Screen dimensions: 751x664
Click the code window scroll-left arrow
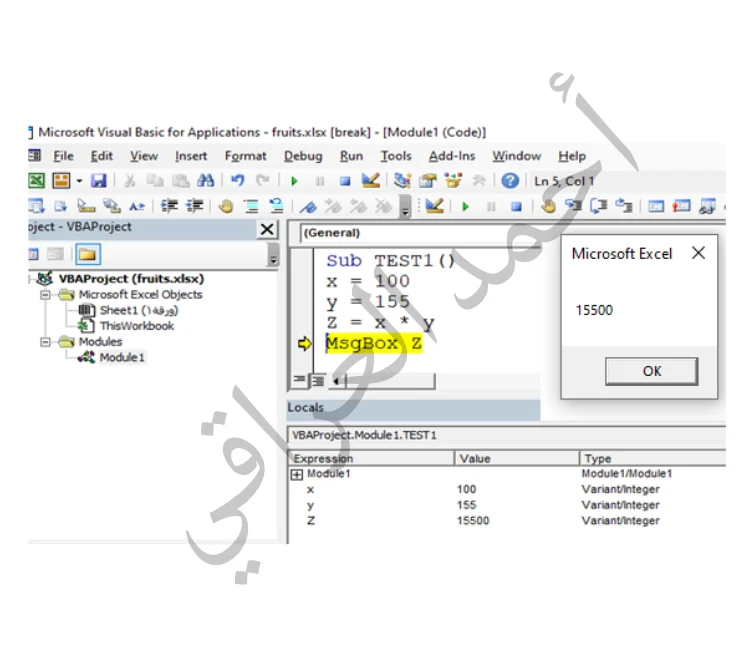[336, 381]
